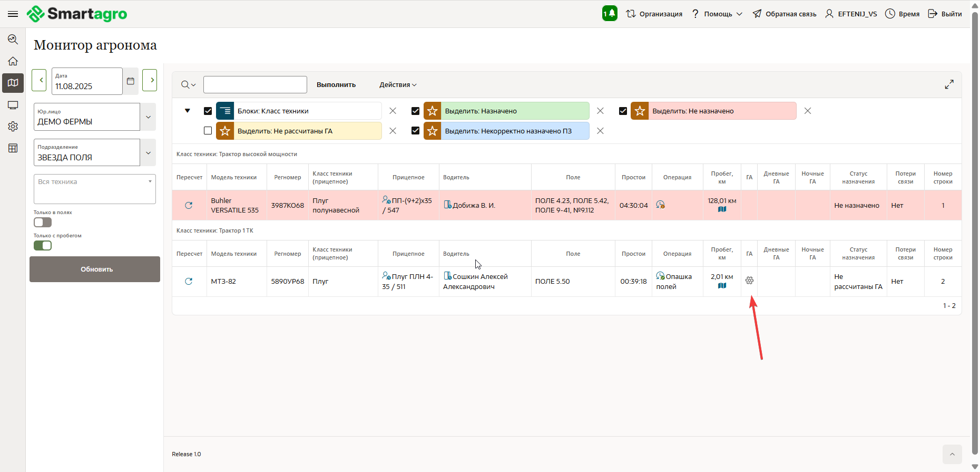Viewport: 980px width, 472px height.
Task: Open the hamburger navigation menu
Action: tap(13, 14)
